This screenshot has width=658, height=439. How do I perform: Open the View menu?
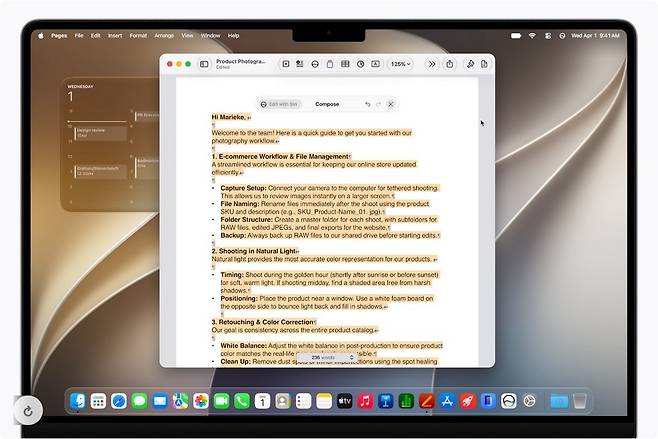pyautogui.click(x=188, y=36)
